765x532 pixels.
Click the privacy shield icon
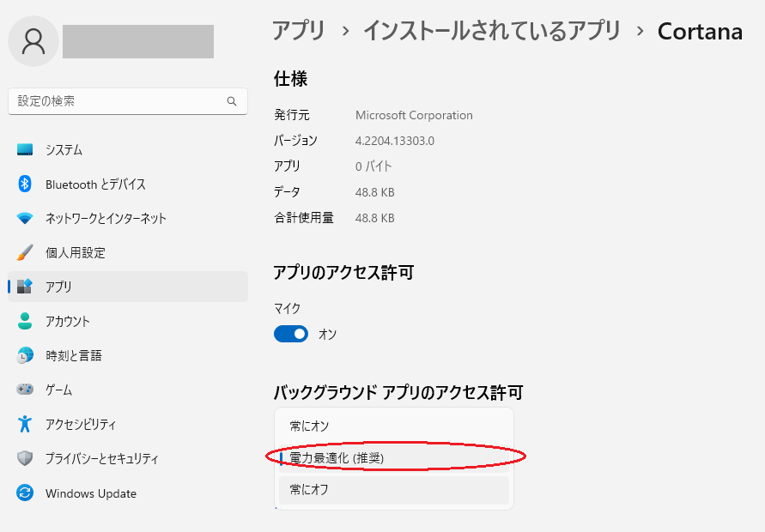point(25,458)
